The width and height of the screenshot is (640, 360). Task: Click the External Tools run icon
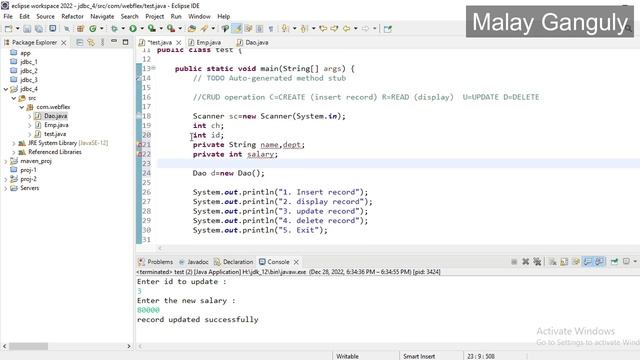171,29
